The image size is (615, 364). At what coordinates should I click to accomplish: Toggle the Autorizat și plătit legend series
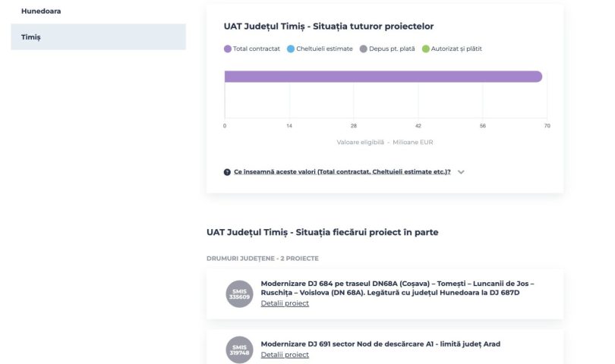pyautogui.click(x=456, y=49)
